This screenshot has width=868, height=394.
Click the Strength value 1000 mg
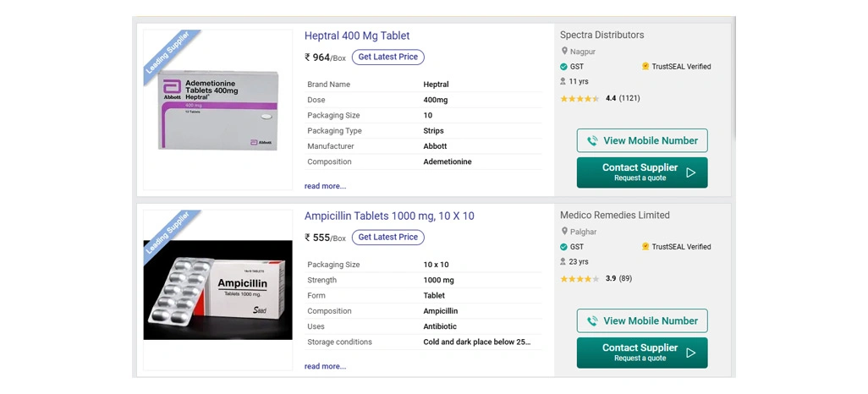(438, 280)
